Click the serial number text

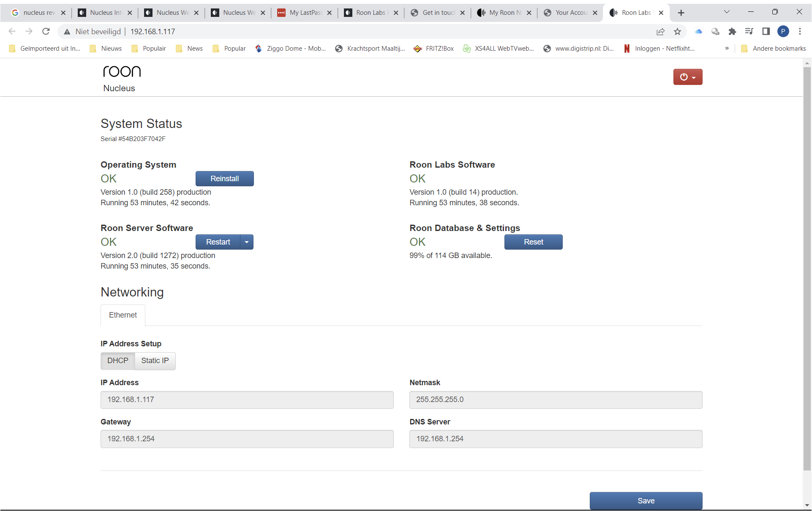click(x=133, y=139)
